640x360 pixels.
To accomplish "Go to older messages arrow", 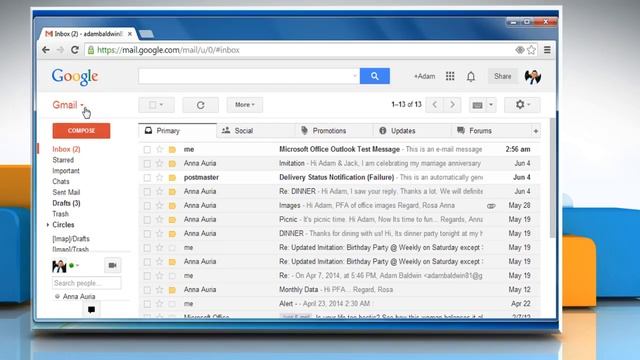I will pos(452,105).
